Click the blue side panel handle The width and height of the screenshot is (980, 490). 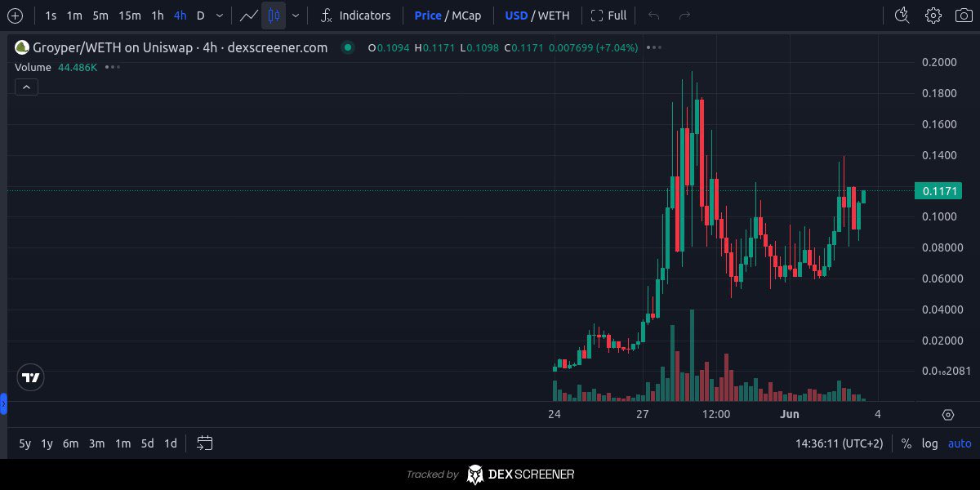pos(3,403)
